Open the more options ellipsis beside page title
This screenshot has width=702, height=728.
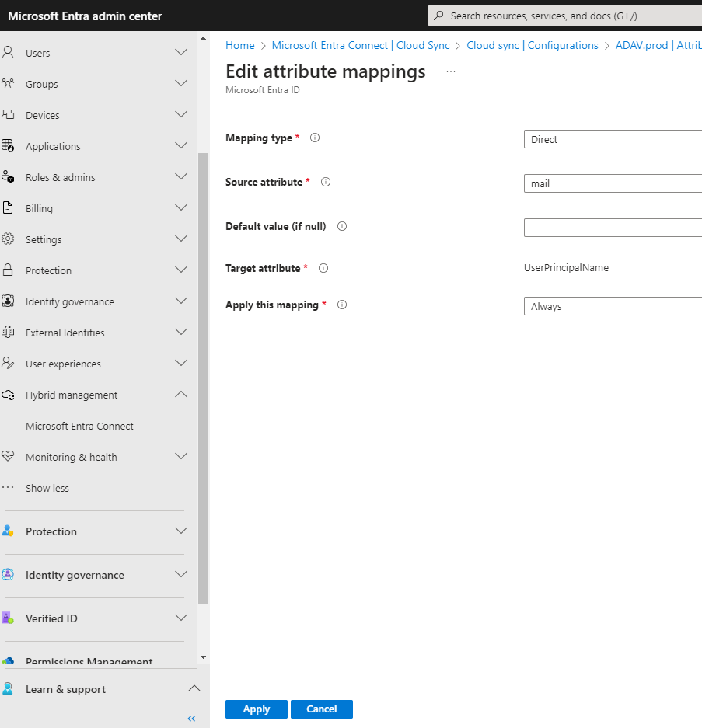coord(451,71)
